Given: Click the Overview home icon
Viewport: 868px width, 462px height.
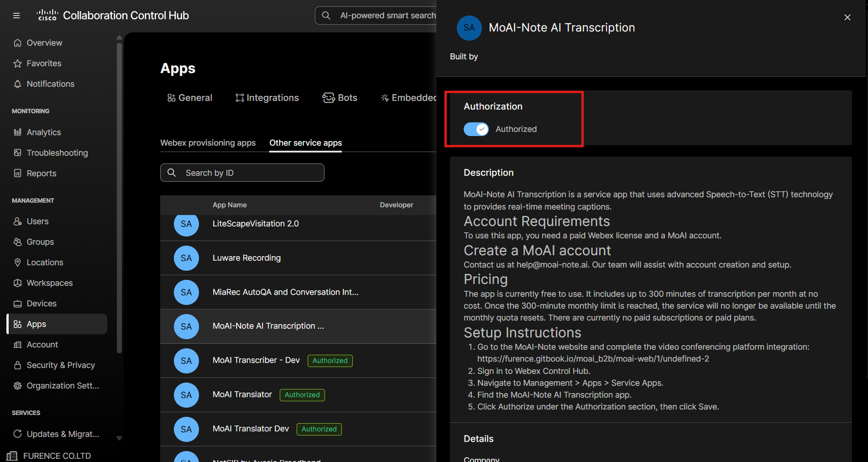Looking at the screenshot, I should click(x=18, y=43).
